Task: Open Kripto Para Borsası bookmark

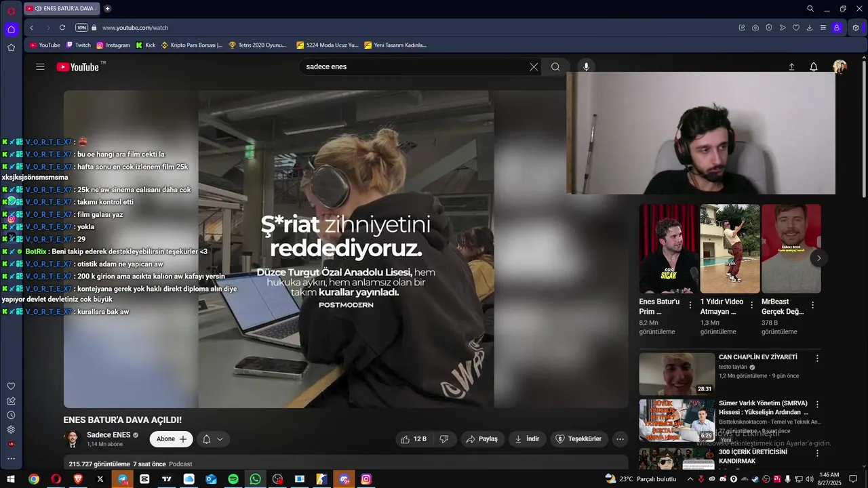Action: click(192, 45)
